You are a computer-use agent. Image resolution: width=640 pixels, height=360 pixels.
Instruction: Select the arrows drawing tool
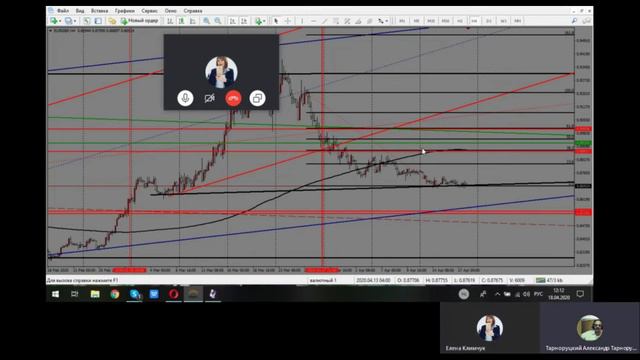380,21
